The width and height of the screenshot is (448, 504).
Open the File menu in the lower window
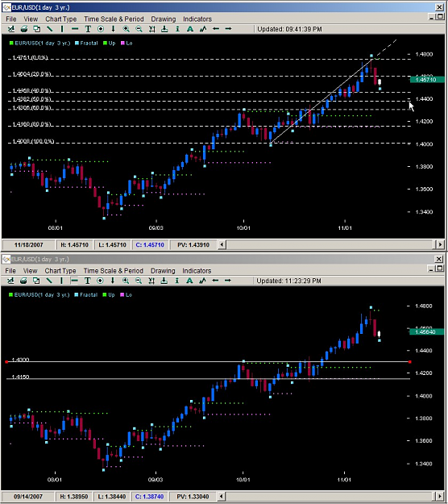point(10,271)
